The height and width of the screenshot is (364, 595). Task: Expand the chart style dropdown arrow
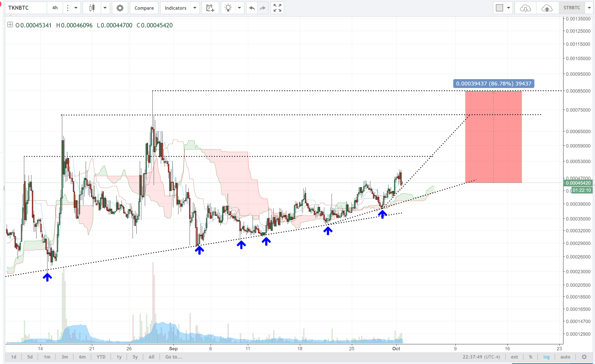[105, 8]
